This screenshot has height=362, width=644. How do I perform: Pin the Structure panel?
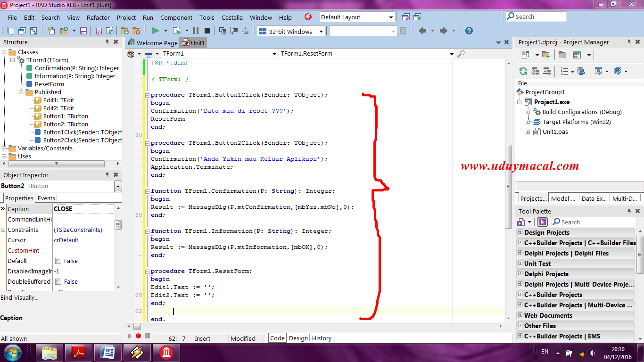point(107,42)
